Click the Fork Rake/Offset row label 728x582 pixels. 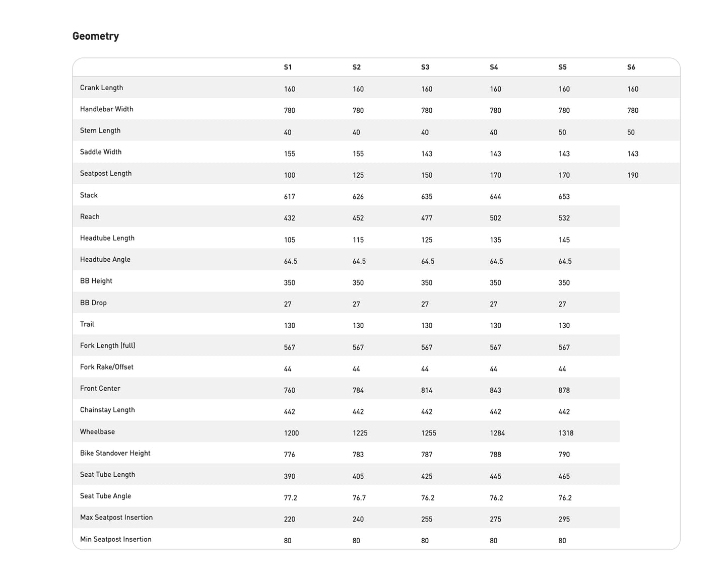click(x=106, y=367)
